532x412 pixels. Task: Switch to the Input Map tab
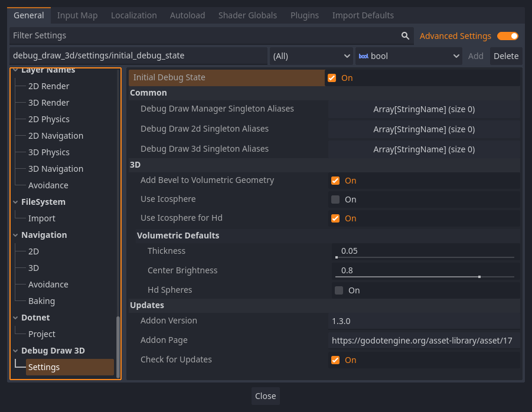click(77, 15)
